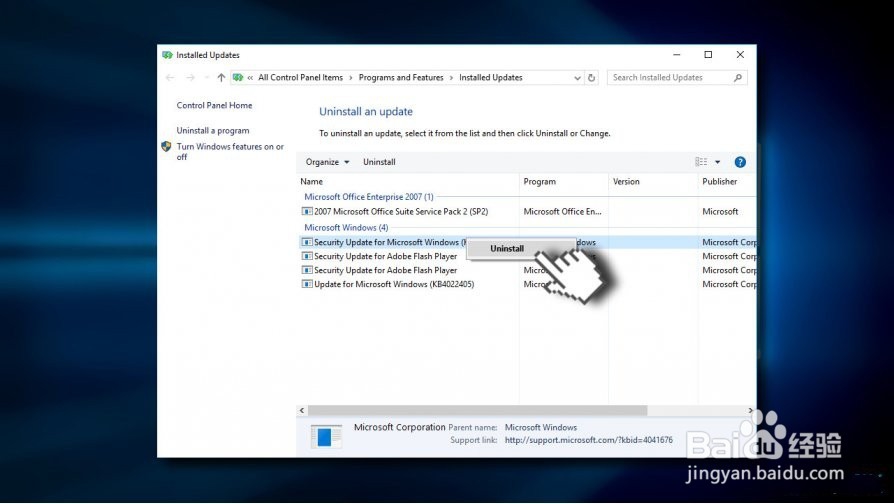Click Publisher cell for KB4022405 row
The width and height of the screenshot is (894, 504).
pyautogui.click(x=729, y=284)
